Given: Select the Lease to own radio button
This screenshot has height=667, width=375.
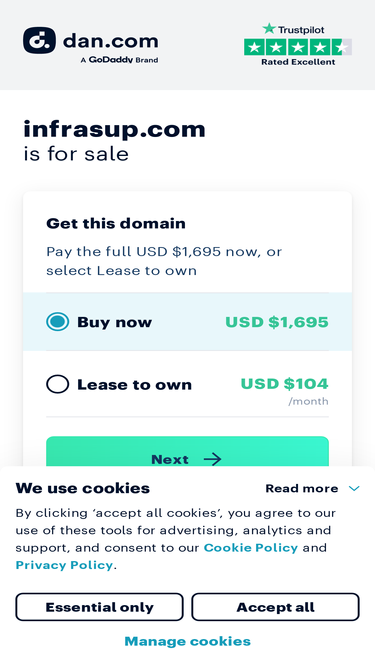Looking at the screenshot, I should [57, 384].
